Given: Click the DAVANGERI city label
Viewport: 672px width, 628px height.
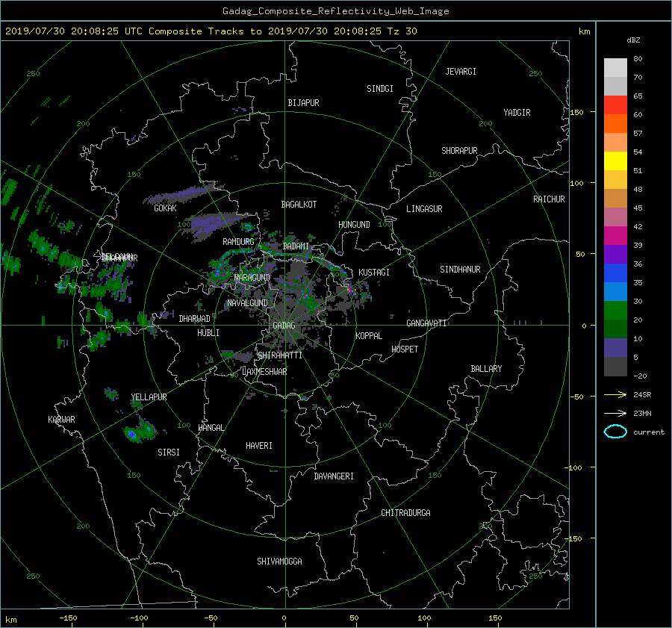Looking at the screenshot, I should (334, 476).
